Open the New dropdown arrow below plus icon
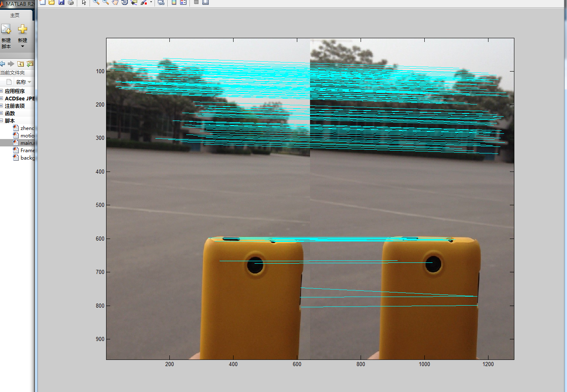This screenshot has width=567, height=392. point(23,46)
